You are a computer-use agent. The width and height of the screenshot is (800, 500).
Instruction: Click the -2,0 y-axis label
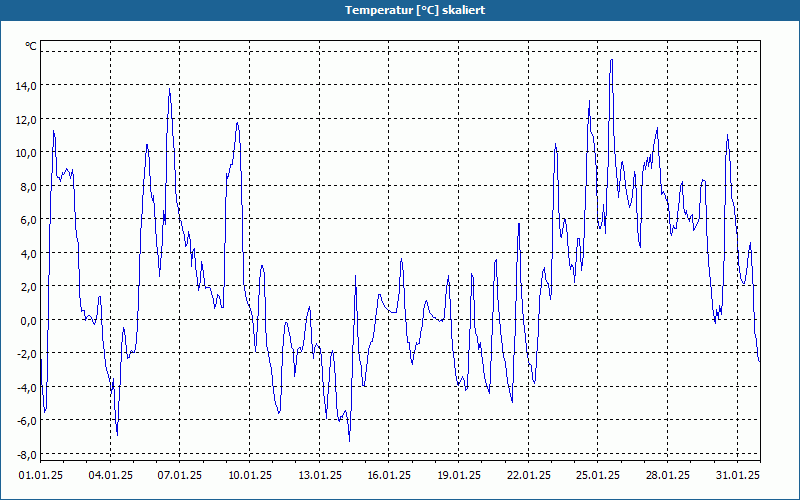(x=27, y=354)
